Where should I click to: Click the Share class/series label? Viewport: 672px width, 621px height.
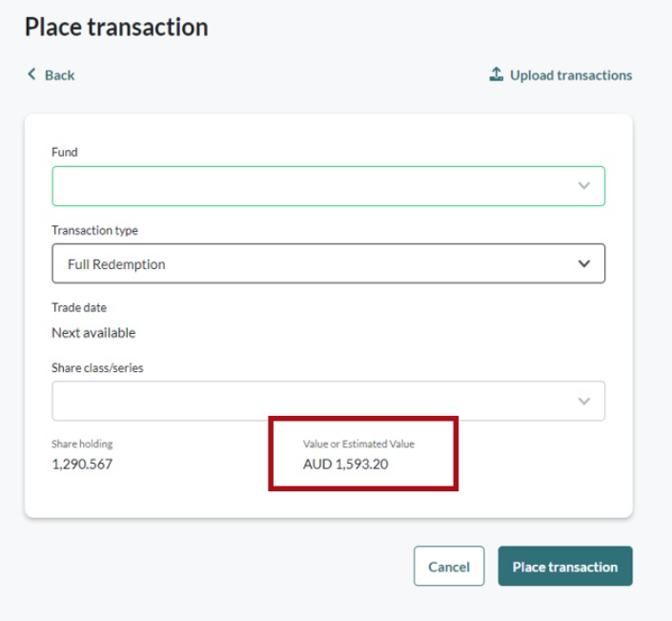click(97, 367)
